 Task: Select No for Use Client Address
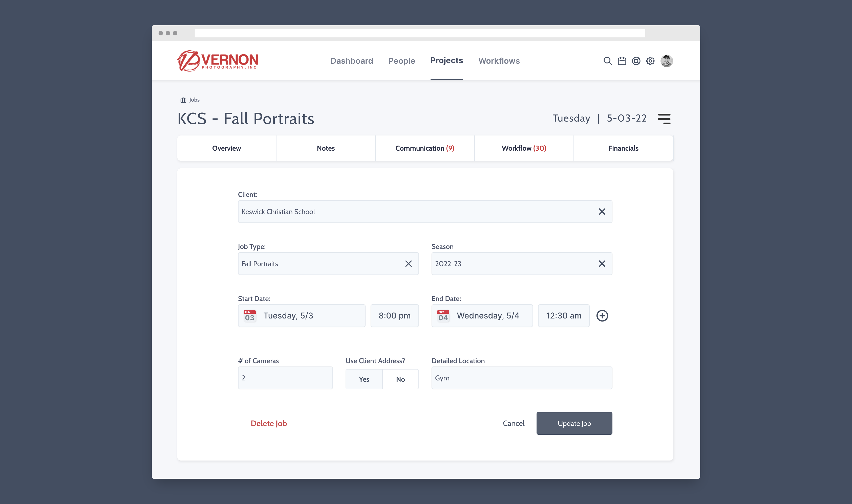pyautogui.click(x=400, y=379)
